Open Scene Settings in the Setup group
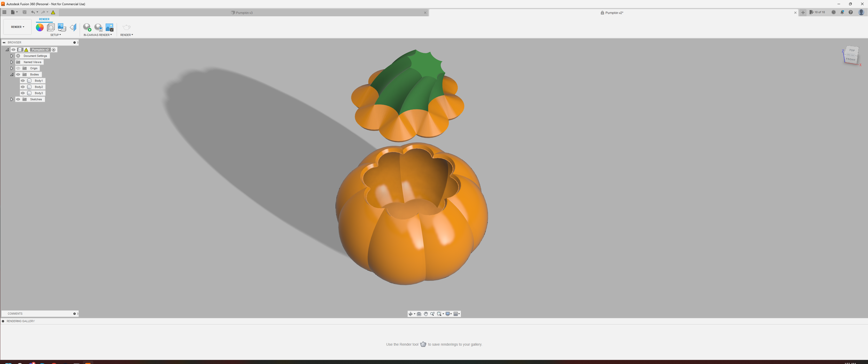Screen dimensions: 868x364 (x=51, y=27)
